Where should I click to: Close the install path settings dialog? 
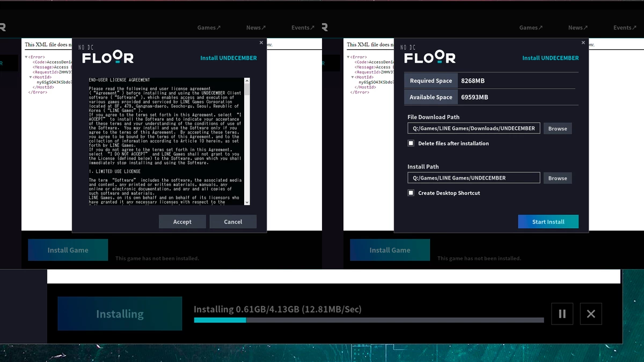[583, 43]
